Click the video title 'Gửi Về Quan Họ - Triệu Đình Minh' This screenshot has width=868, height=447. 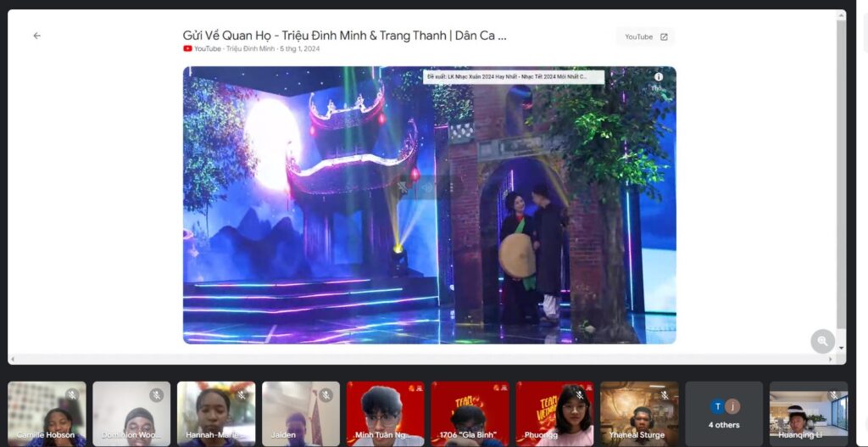pyautogui.click(x=344, y=36)
